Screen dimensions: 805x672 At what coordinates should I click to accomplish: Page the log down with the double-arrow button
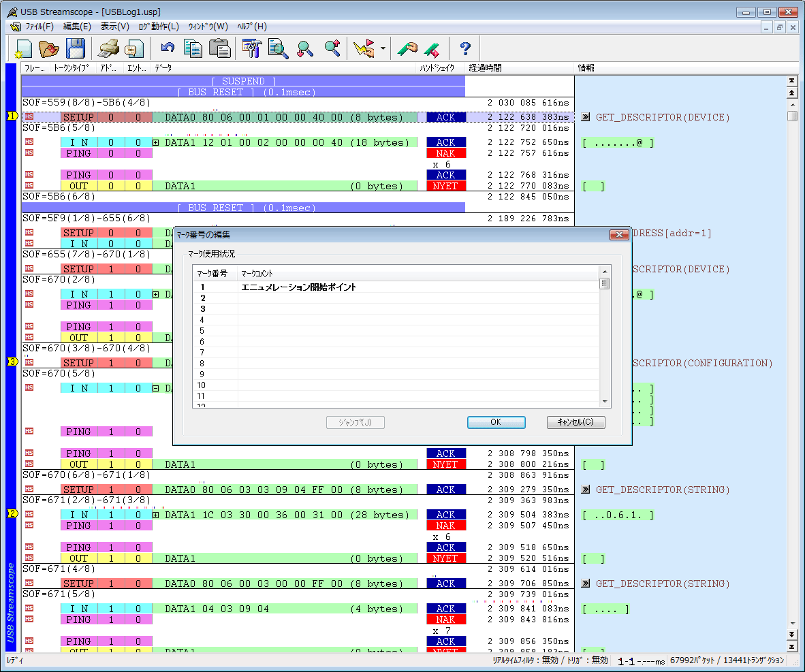(x=791, y=635)
